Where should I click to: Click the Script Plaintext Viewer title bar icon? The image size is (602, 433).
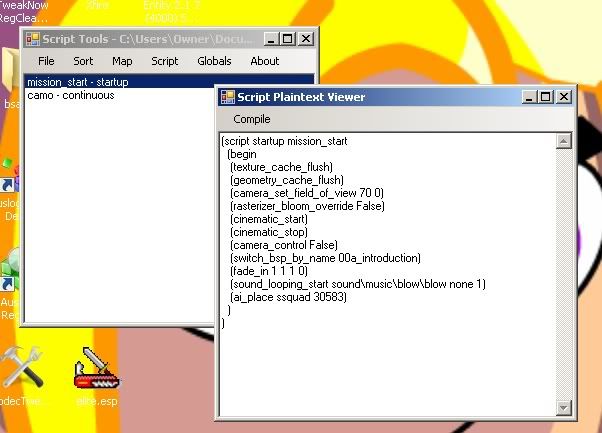(228, 97)
